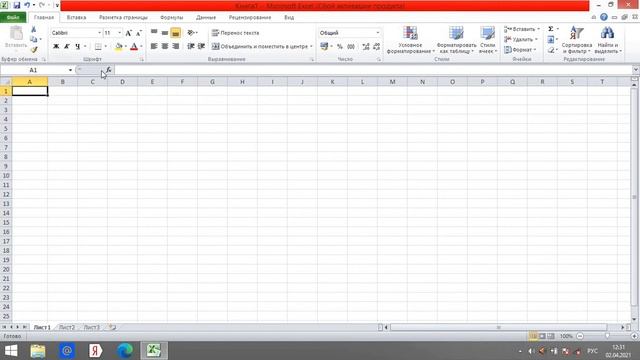Click the decrease decimal places icon
This screenshot has width=640, height=360.
pos(376,47)
